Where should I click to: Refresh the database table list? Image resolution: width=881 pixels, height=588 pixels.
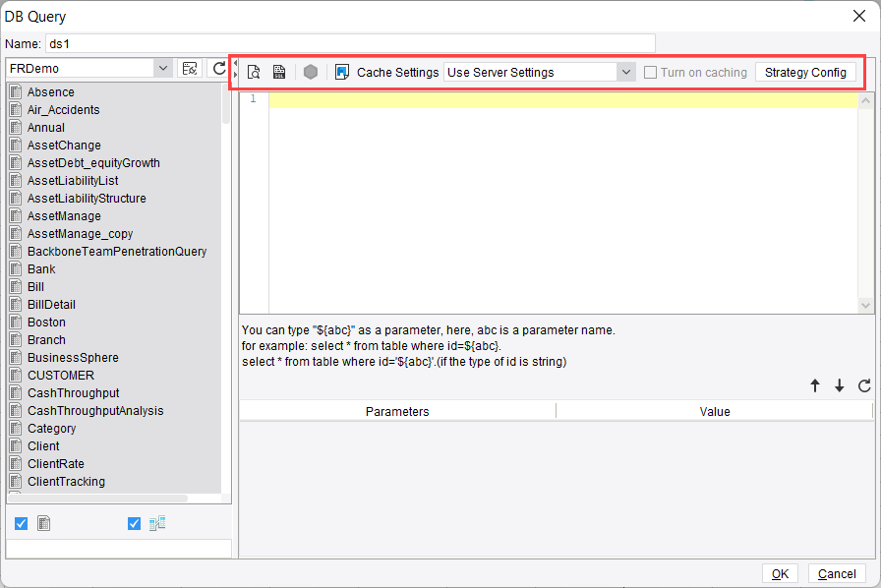(218, 69)
